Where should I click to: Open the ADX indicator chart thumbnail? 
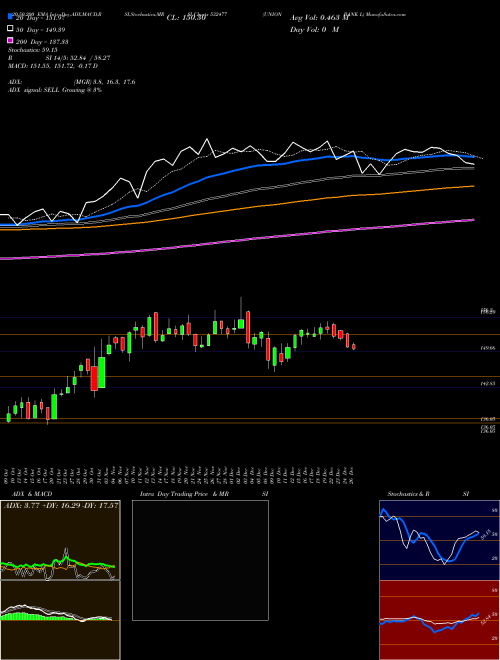pos(60,540)
